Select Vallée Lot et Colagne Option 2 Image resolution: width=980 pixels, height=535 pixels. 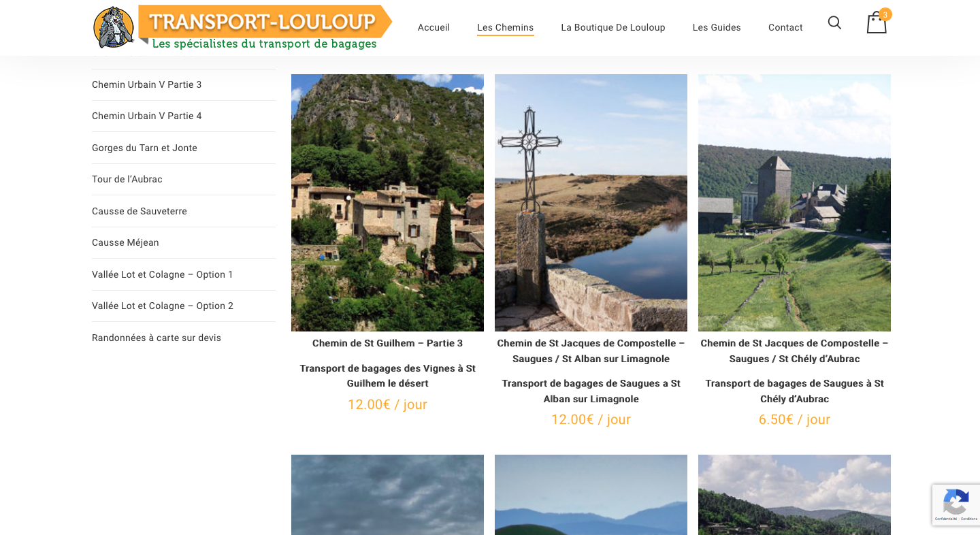pyautogui.click(x=163, y=306)
